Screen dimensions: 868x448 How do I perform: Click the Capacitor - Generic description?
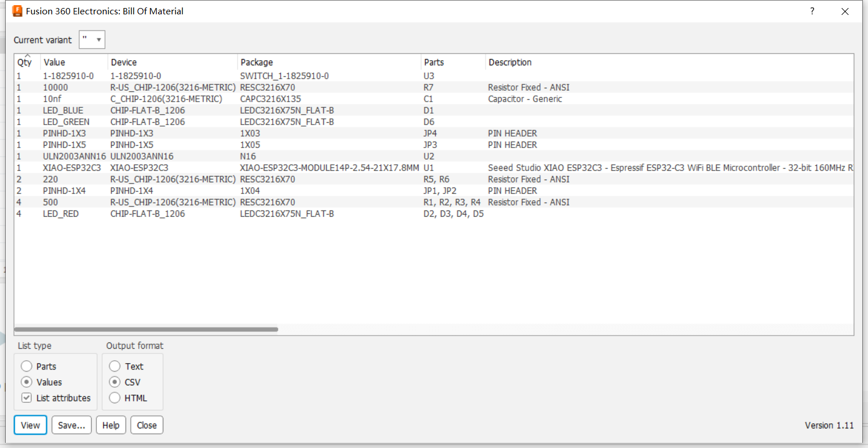coord(525,99)
